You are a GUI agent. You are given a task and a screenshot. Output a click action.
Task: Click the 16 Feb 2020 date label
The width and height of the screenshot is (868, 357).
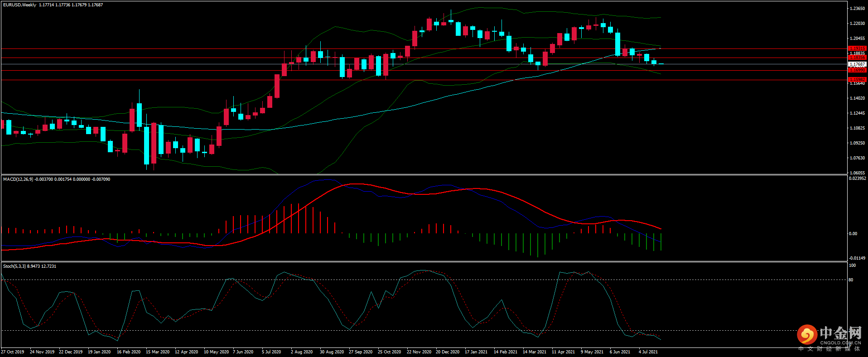pyautogui.click(x=129, y=352)
